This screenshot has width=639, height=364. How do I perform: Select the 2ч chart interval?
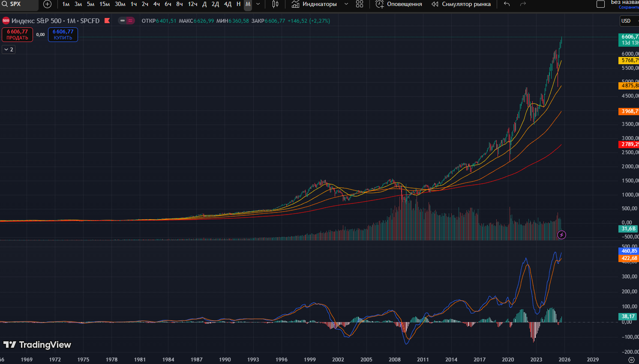[x=145, y=4]
